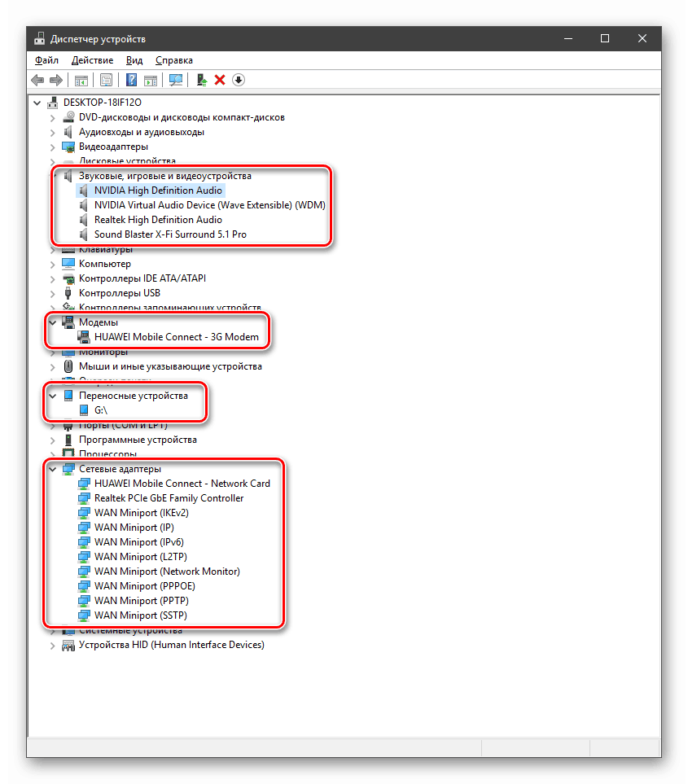Click the G:\ portable device icon
Screen dimensions: 688x784
coord(84,410)
